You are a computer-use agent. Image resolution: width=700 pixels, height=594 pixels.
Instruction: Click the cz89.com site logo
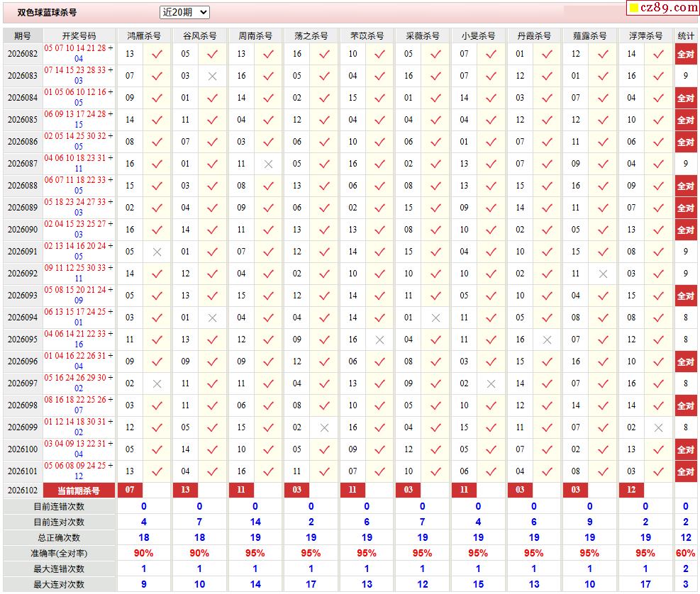click(x=668, y=8)
